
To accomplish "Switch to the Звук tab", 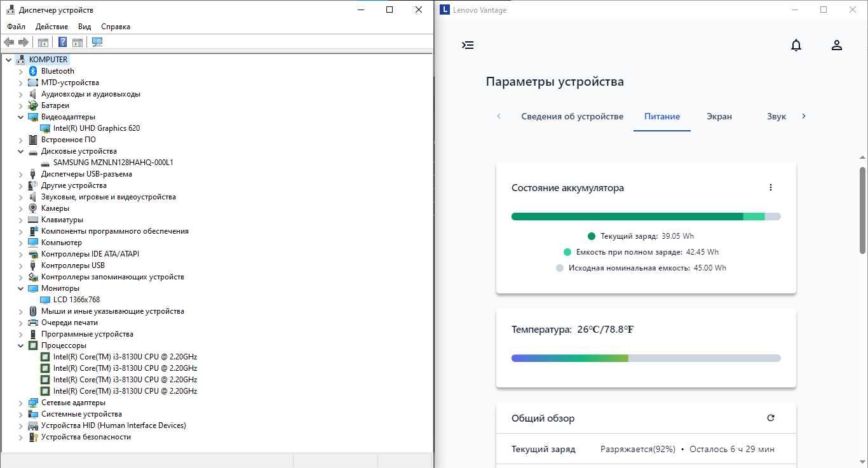I will [776, 117].
